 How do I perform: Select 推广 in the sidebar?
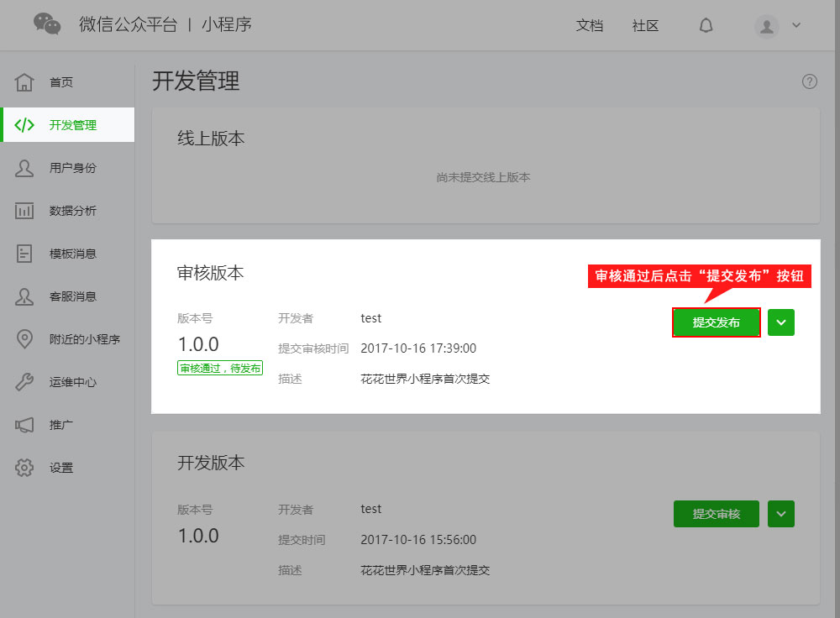(x=61, y=425)
